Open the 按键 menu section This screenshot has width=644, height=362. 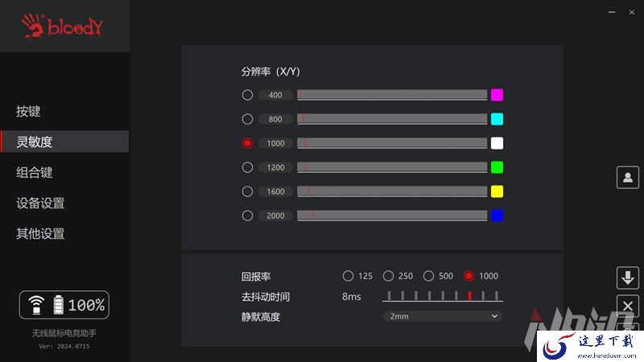point(28,111)
